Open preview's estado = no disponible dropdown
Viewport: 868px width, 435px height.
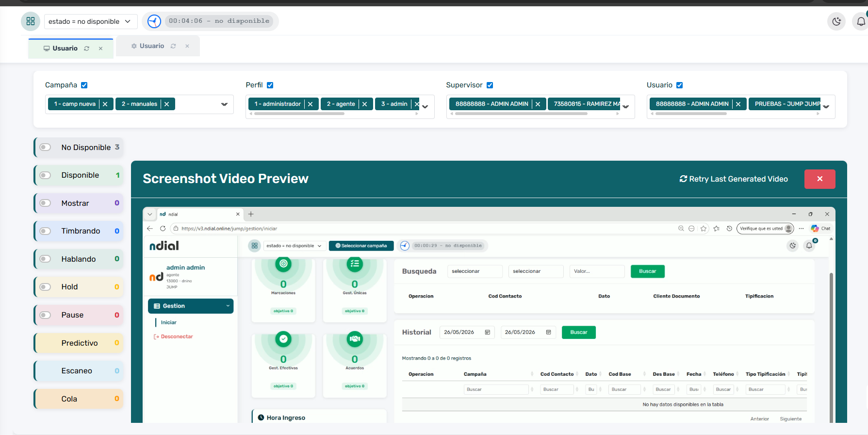pyautogui.click(x=294, y=246)
